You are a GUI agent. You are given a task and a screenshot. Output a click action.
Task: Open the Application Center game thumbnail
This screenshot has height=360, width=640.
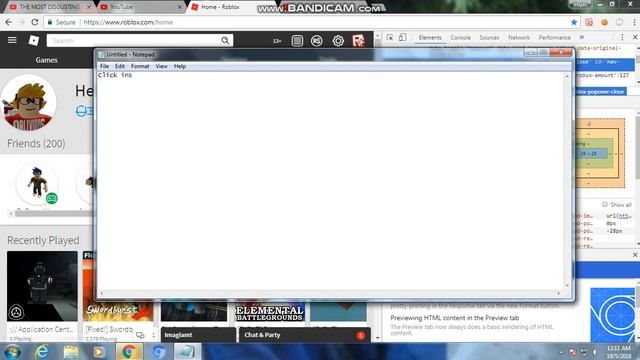42,286
